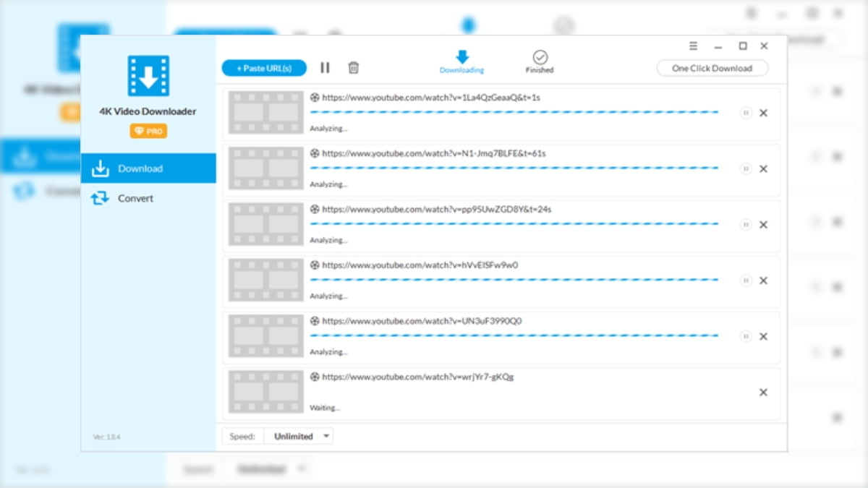Select the Convert tool in the sidebar
Image resolution: width=868 pixels, height=488 pixels.
135,198
